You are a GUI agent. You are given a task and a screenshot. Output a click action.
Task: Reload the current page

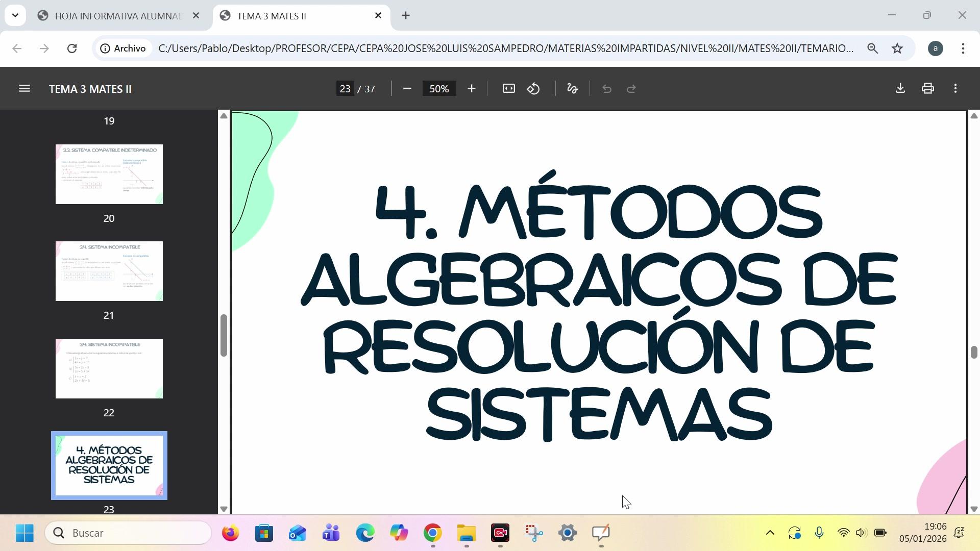(72, 48)
